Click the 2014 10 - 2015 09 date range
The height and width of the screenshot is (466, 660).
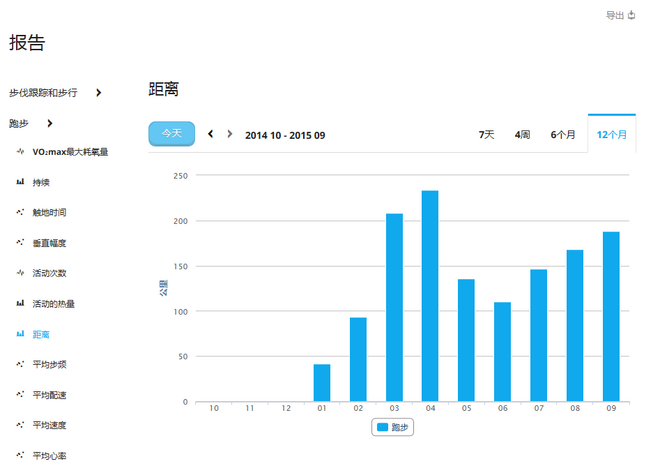pyautogui.click(x=285, y=136)
